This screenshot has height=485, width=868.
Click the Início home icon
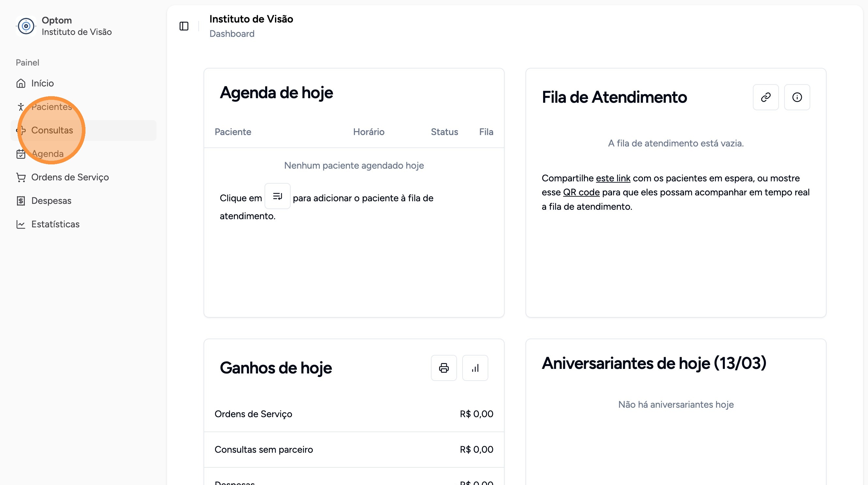click(21, 83)
